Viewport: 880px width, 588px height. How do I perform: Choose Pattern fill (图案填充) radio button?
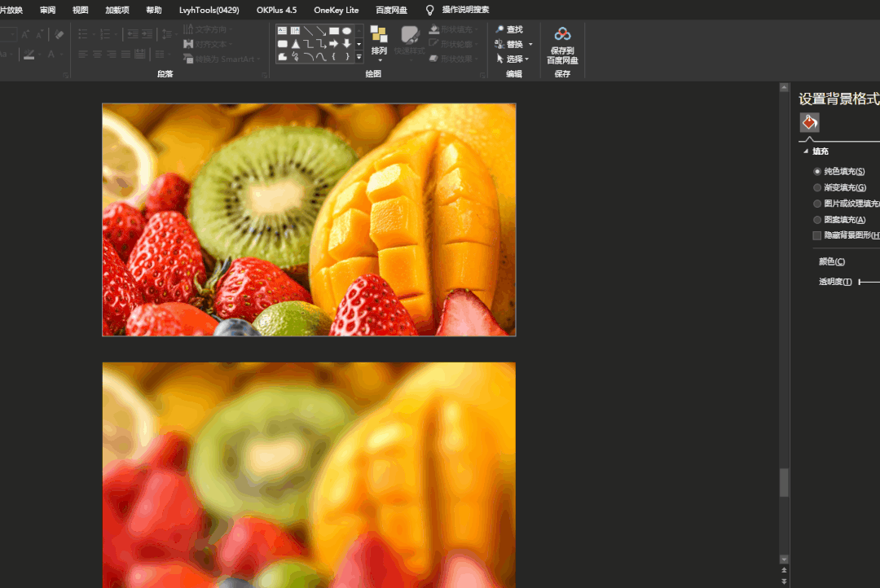click(817, 220)
